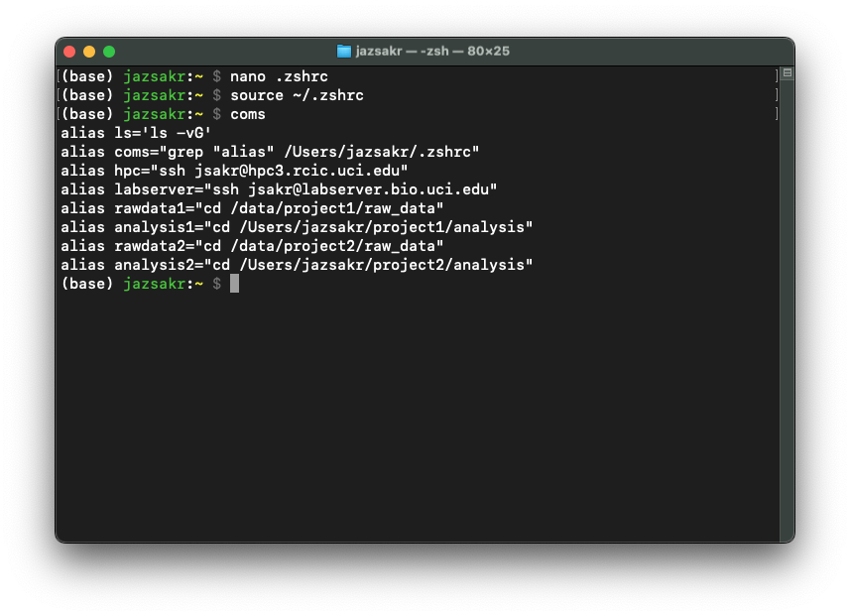Click the nano .zshrc command text
The height and width of the screenshot is (616, 850).
279,75
